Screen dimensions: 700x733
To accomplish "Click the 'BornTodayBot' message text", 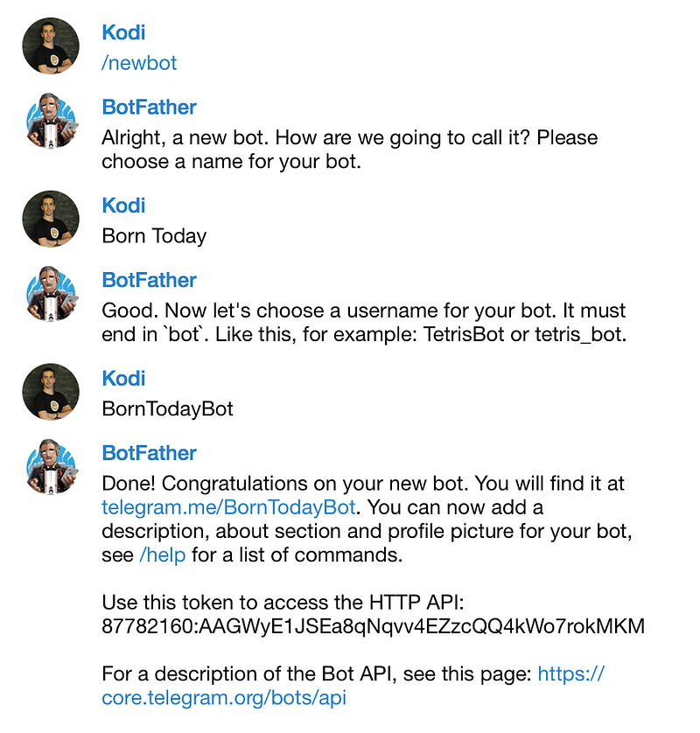I will pyautogui.click(x=167, y=408).
